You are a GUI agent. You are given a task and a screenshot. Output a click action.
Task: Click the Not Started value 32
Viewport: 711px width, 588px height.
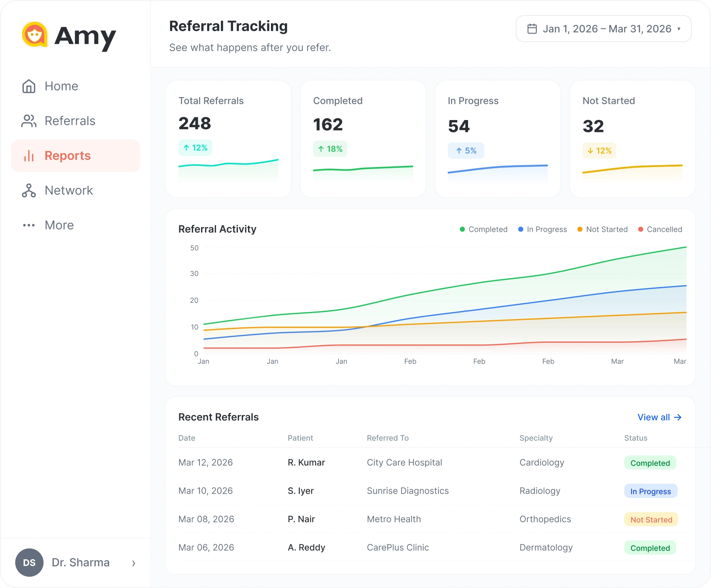[x=593, y=126]
